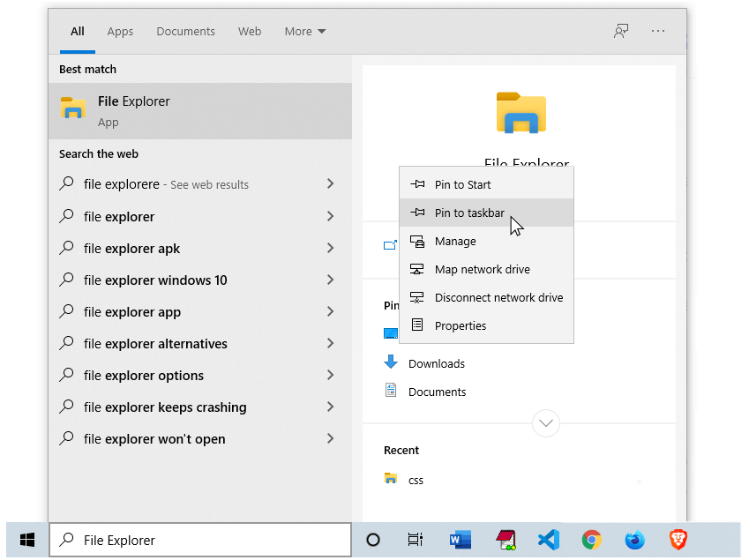Screen dimensions: 749x560
Task: Open Cortana circle icon on taskbar
Action: click(372, 540)
